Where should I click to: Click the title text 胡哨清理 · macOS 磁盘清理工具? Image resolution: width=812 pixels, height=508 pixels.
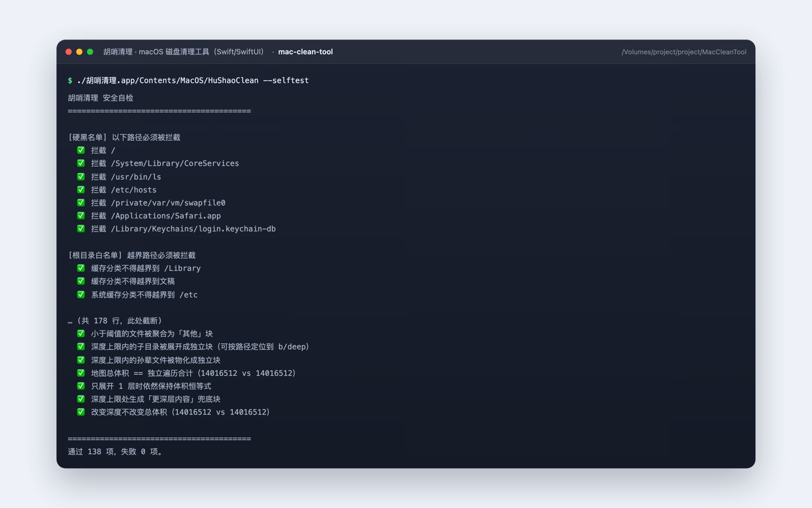click(x=184, y=52)
